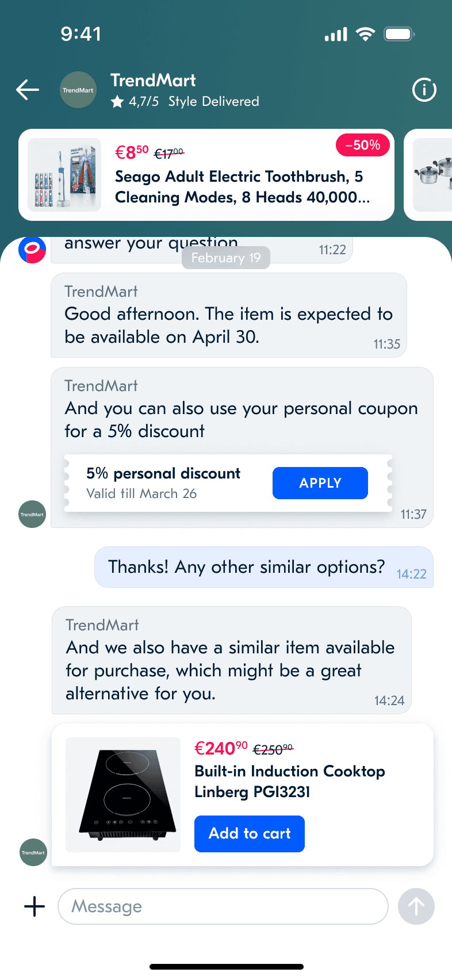Screen dimensions: 452x980
Task: Tap TrendMart avatar beside coupon message
Action: pos(32,514)
